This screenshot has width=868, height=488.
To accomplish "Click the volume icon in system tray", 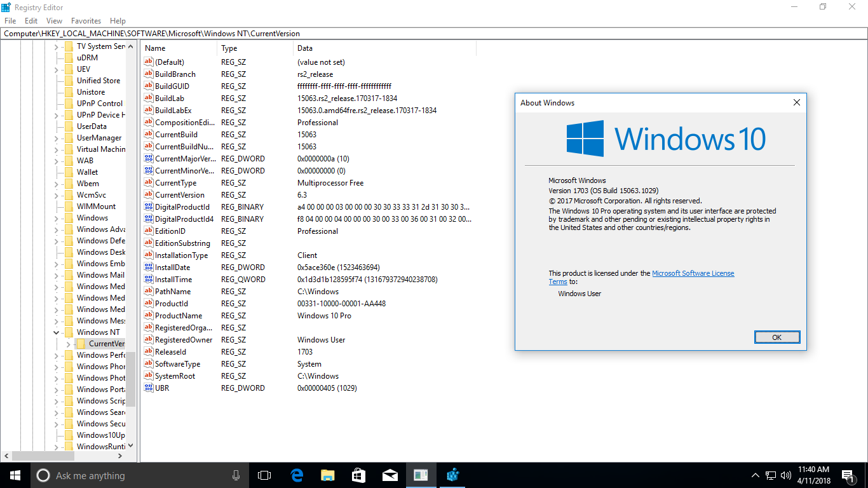I will 786,475.
